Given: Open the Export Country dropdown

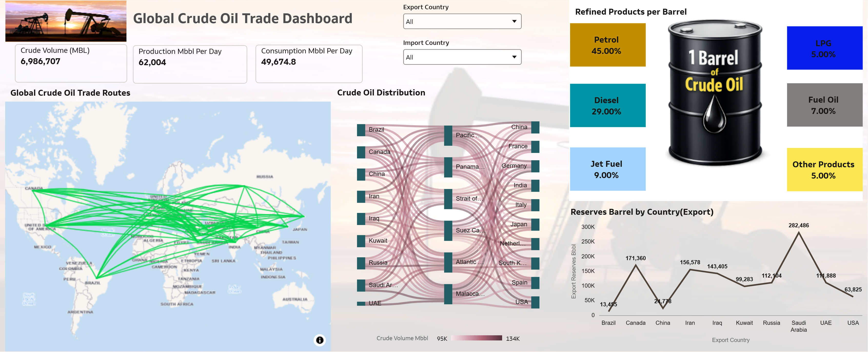Looking at the screenshot, I should pyautogui.click(x=462, y=21).
